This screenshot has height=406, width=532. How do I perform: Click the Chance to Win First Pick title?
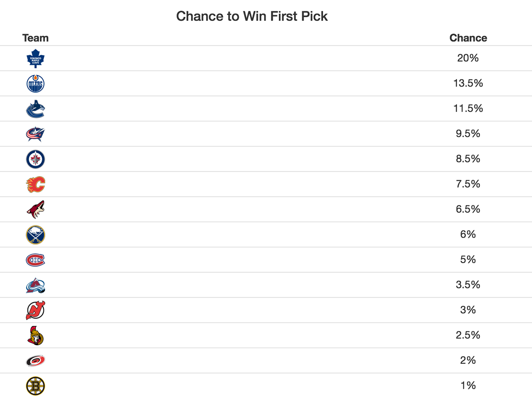point(252,16)
